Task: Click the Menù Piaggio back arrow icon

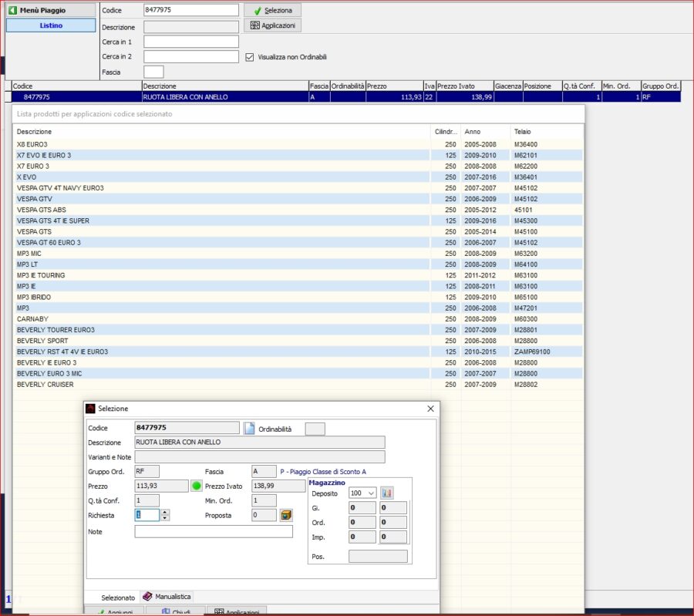Action: tap(13, 11)
